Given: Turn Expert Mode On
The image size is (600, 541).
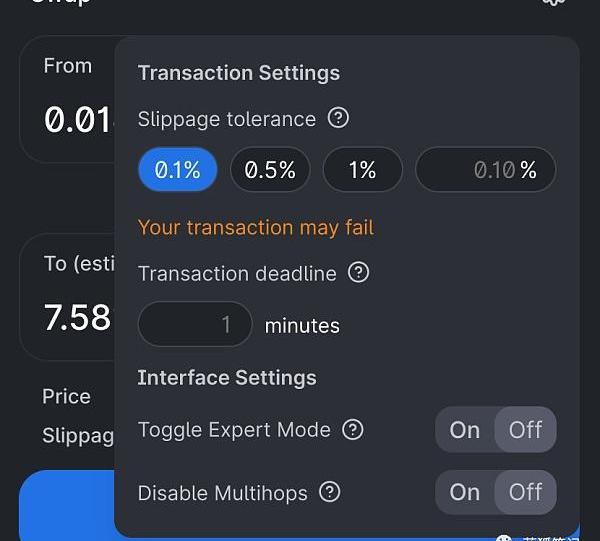Looking at the screenshot, I should point(465,430).
